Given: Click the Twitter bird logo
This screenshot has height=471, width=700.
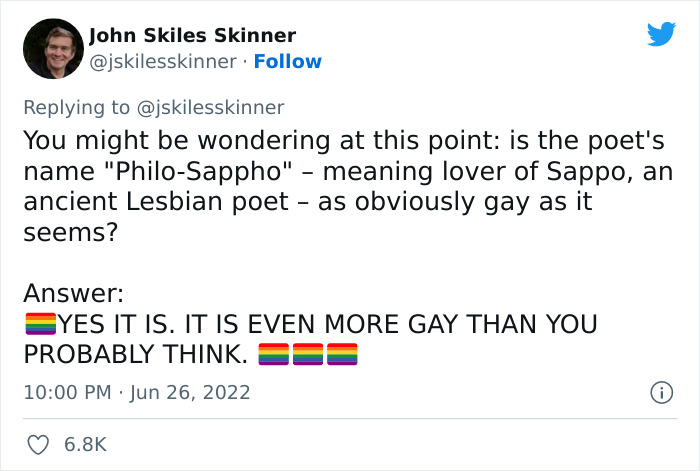Looking at the screenshot, I should 661,34.
